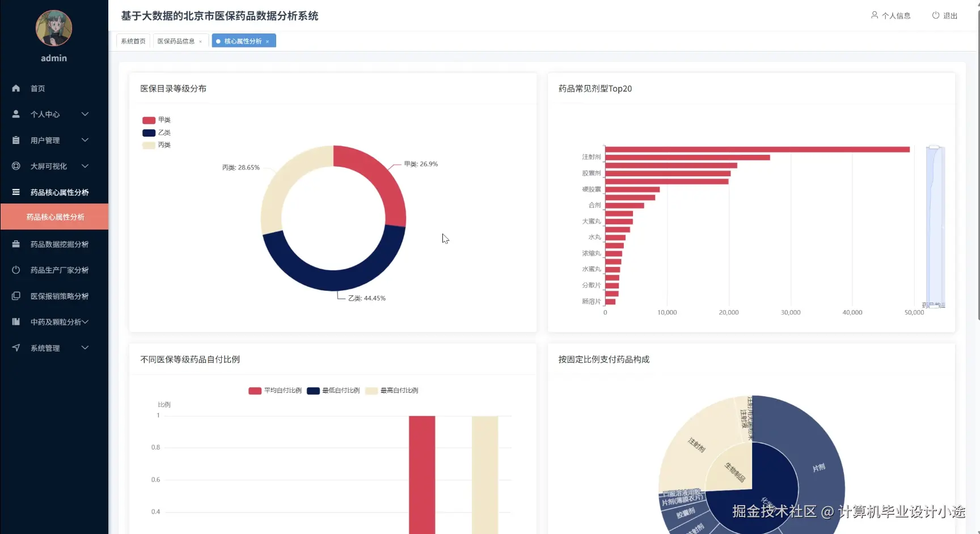
Task: Open the 首页 sidebar menu item
Action: click(x=54, y=88)
